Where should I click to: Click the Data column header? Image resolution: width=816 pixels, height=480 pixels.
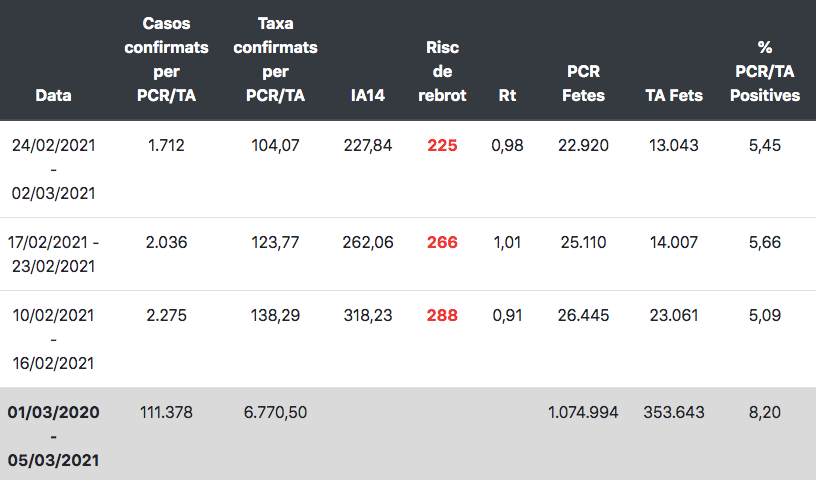point(53,96)
